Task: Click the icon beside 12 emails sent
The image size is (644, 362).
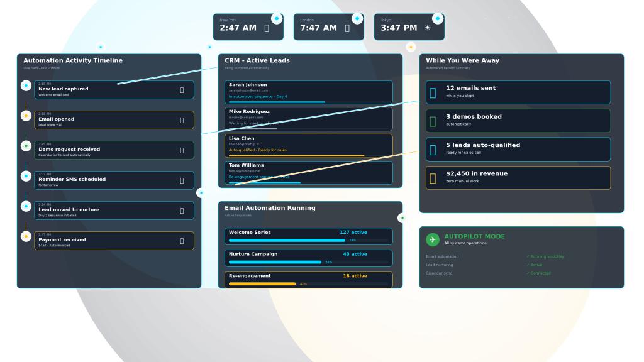Action: pyautogui.click(x=433, y=92)
